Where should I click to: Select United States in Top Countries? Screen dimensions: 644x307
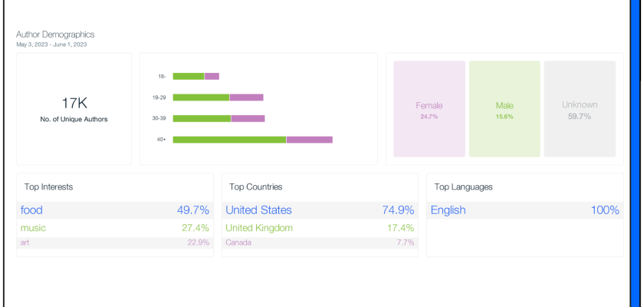click(320, 210)
